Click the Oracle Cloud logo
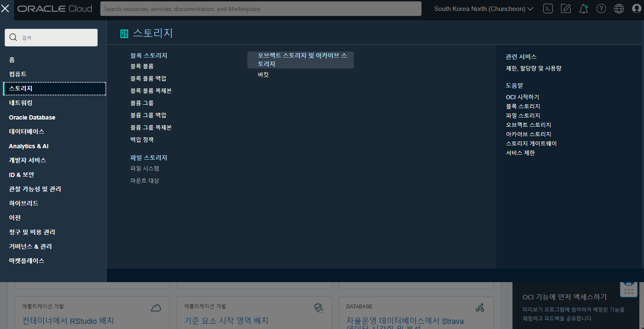The height and width of the screenshot is (329, 644). 55,8
